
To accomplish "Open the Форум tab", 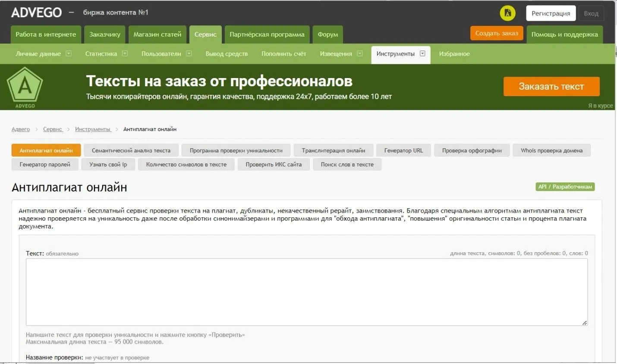I will point(328,35).
